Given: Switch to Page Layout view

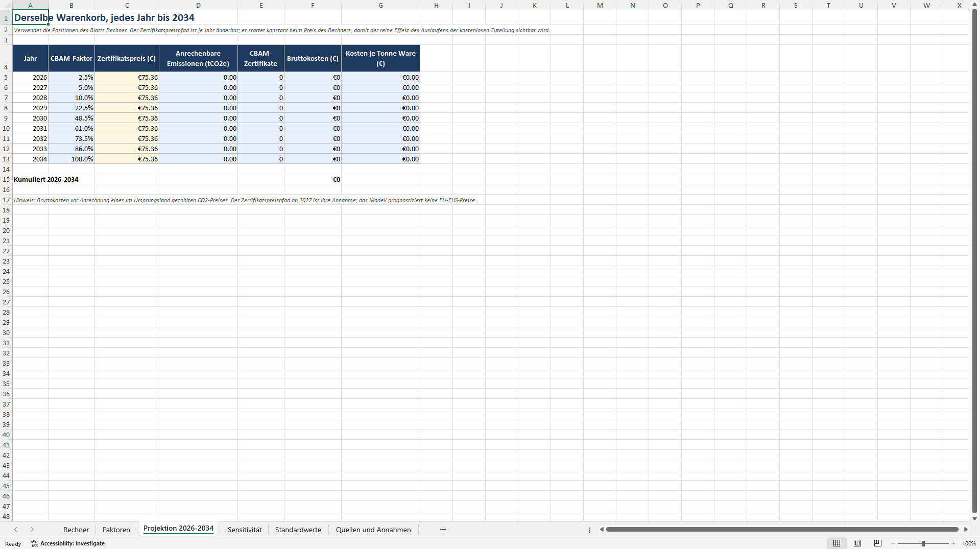Looking at the screenshot, I should pos(857,543).
